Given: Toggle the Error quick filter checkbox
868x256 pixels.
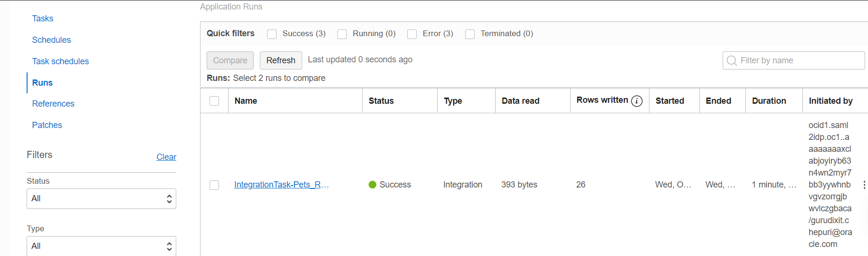Looking at the screenshot, I should [x=412, y=34].
